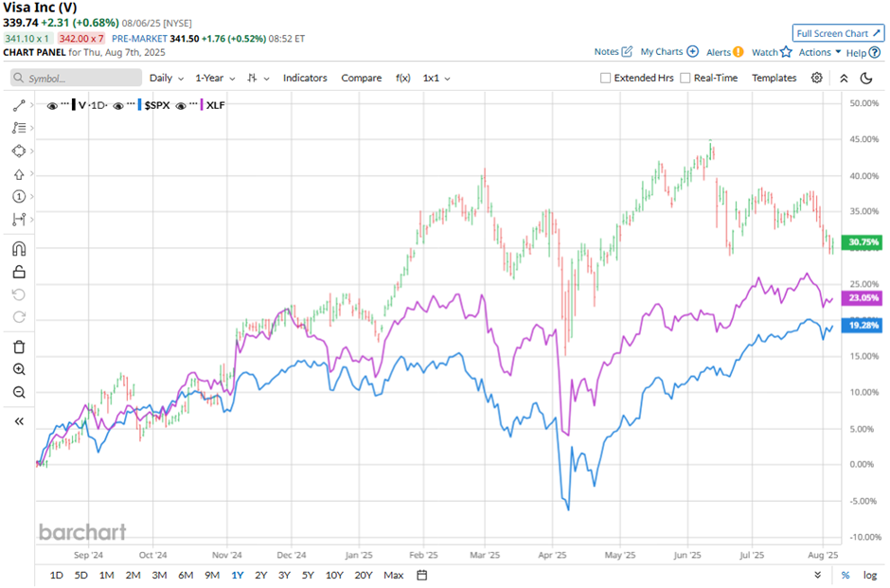The width and height of the screenshot is (890, 588).
Task: Expand the trend line tool flyout arrow
Action: pyautogui.click(x=32, y=105)
